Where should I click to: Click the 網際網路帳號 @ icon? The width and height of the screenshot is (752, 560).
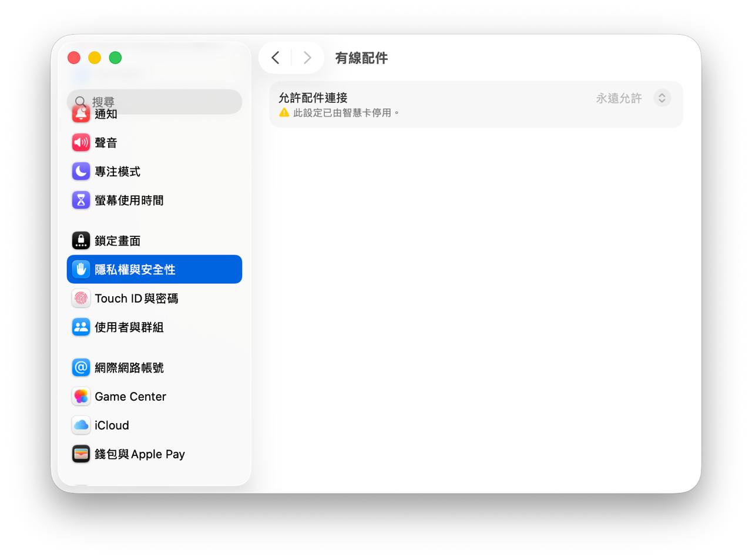81,367
